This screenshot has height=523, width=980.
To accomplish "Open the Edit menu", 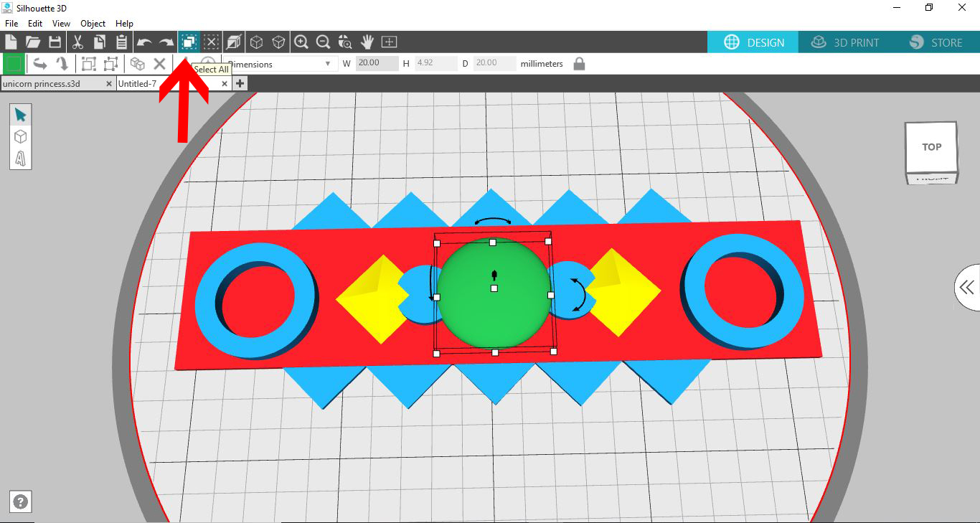I will [35, 24].
